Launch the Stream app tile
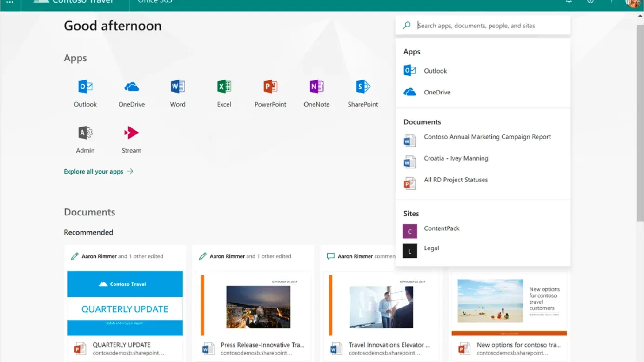Image resolution: width=644 pixels, height=362 pixels. click(x=131, y=140)
